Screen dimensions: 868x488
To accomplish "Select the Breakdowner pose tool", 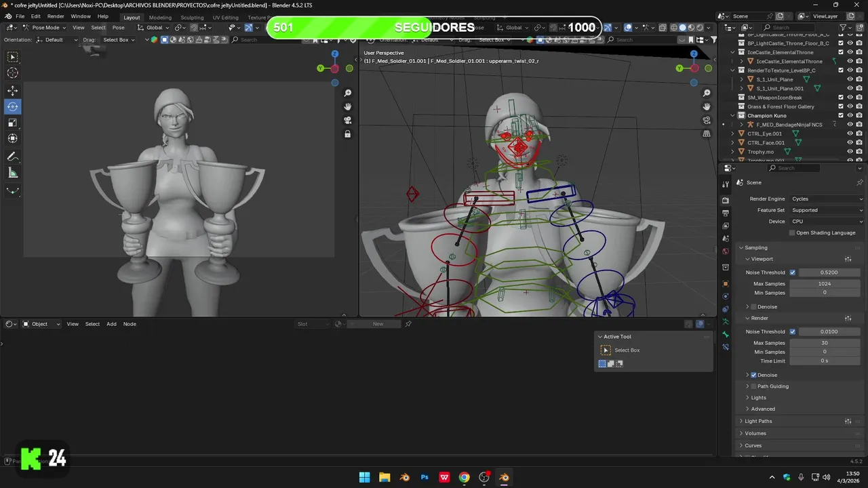I will click(13, 190).
